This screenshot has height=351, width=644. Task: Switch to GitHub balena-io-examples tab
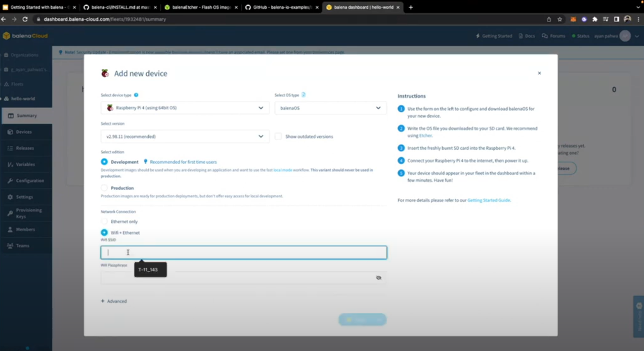point(281,8)
